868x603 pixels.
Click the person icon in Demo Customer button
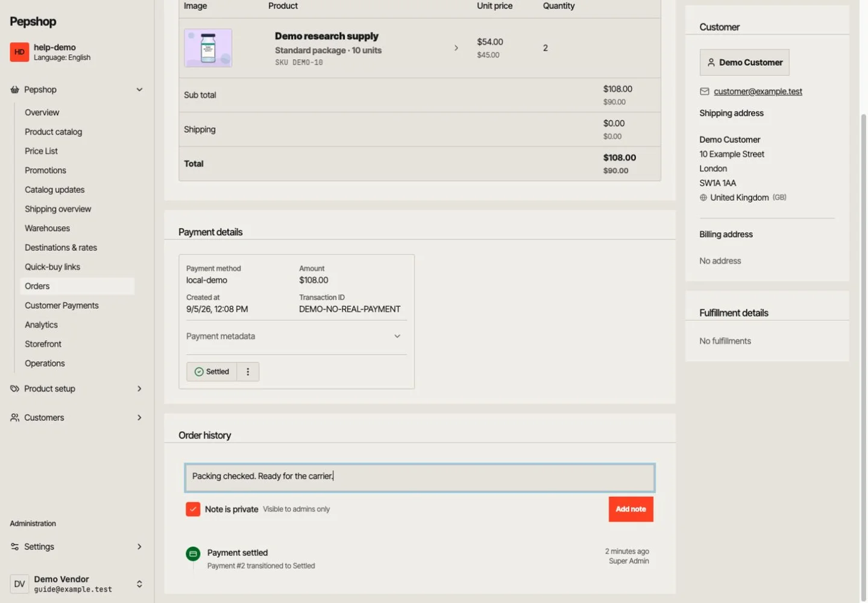(x=711, y=63)
